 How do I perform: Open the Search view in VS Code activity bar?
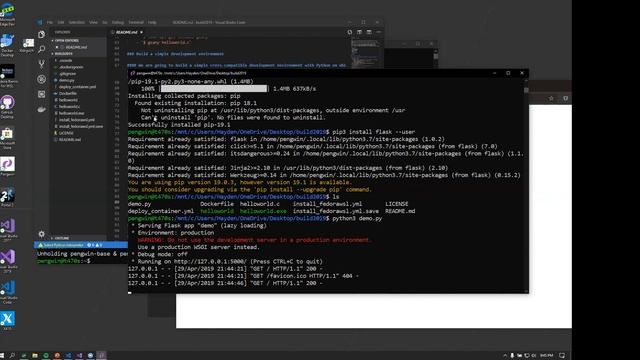coord(42,49)
